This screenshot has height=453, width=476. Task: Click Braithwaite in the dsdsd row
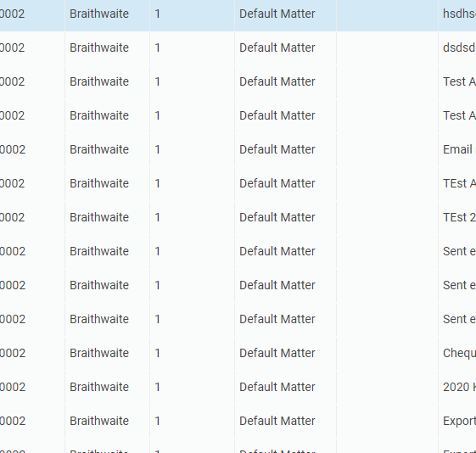click(x=99, y=48)
